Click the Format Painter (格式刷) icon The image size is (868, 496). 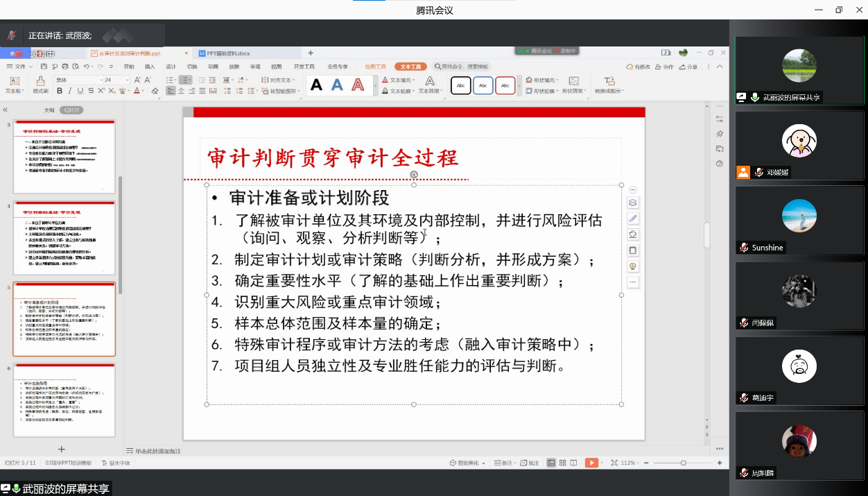[x=40, y=85]
